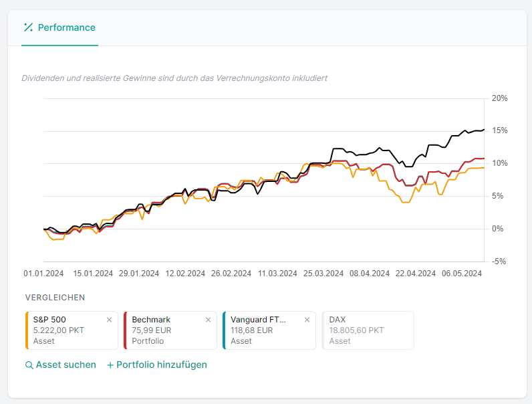This screenshot has width=532, height=404.
Task: Click the blue color bar on Vanguard card
Action: click(x=224, y=330)
